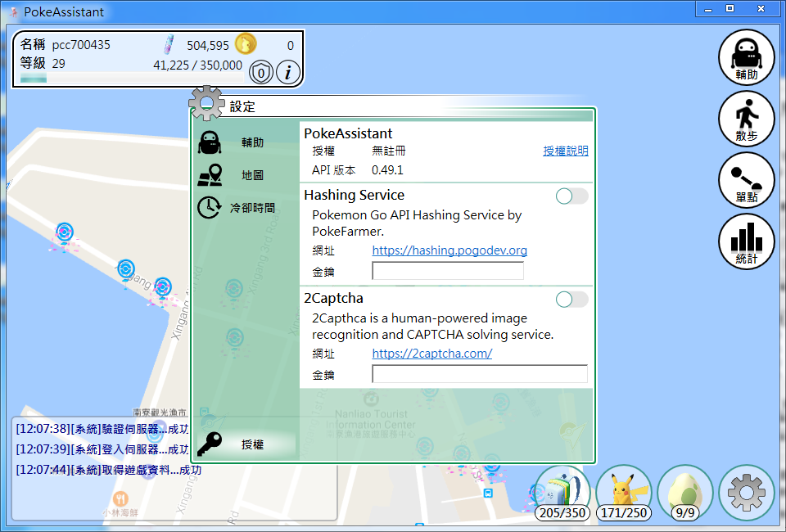Click the username pcc700435
Screen dimensions: 786x532
click(81, 44)
